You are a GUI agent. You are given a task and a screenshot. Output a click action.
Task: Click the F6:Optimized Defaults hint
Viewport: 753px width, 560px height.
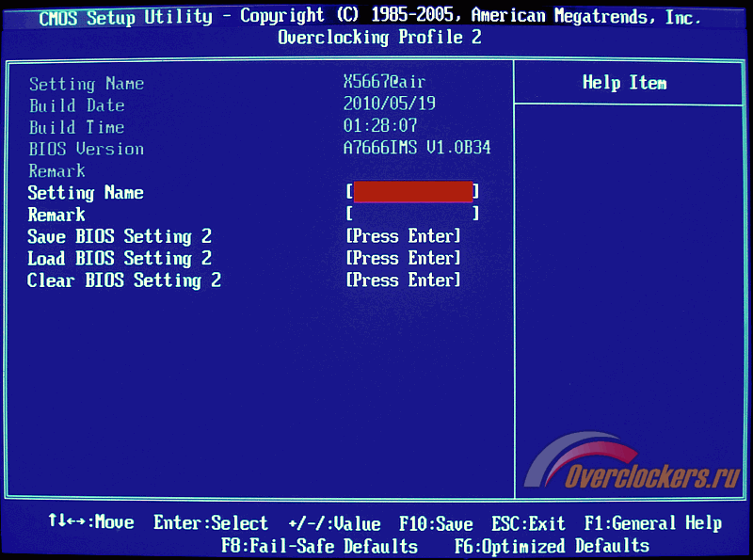tap(552, 546)
